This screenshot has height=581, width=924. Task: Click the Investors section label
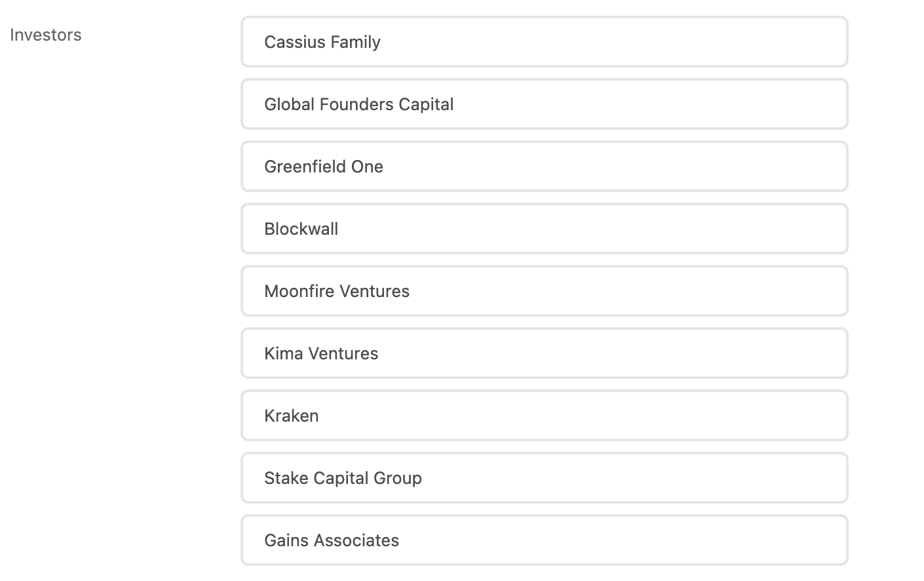(x=46, y=35)
